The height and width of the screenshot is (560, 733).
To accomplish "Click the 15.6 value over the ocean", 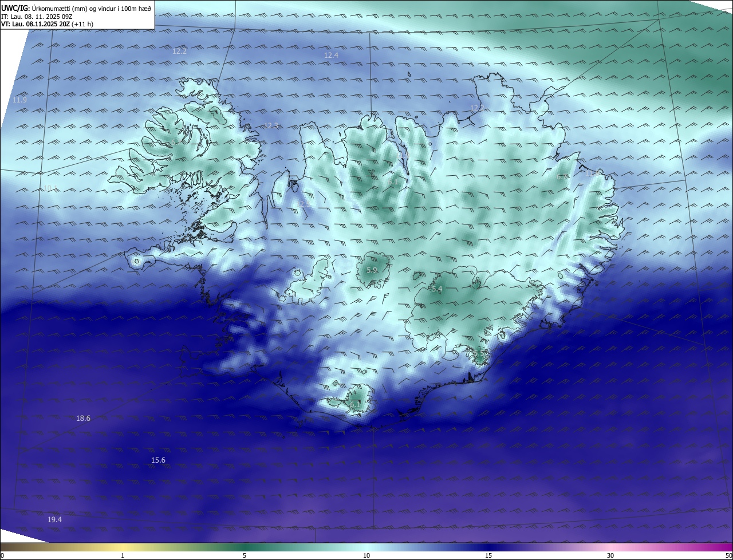I will [158, 460].
